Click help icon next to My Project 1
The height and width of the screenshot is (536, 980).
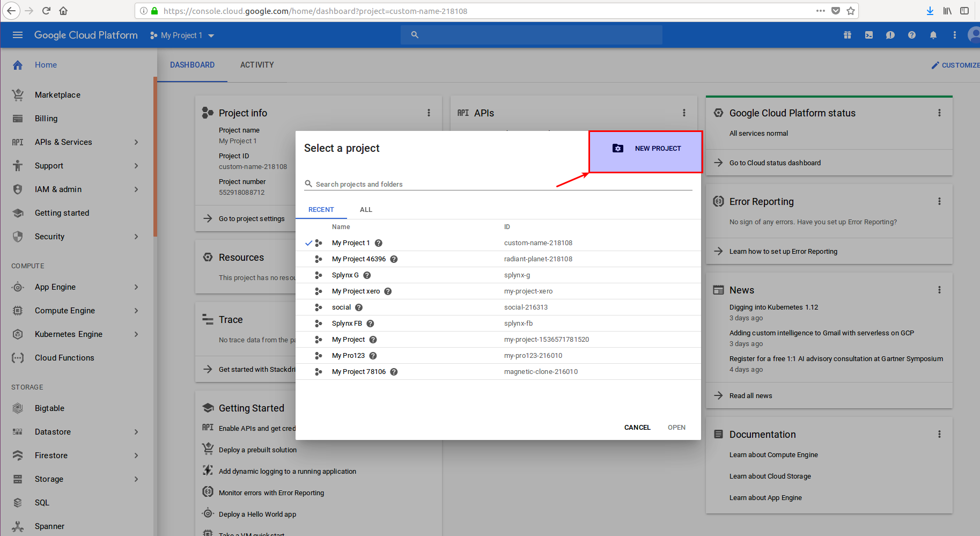point(378,243)
